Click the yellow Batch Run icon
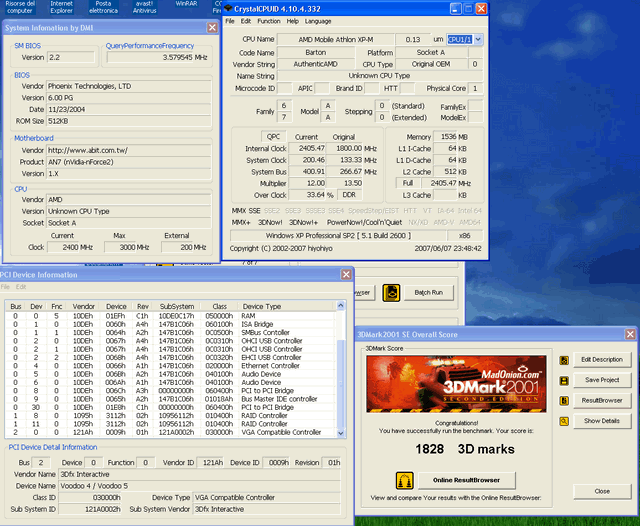Screen dimensions: 640x526 [391, 293]
